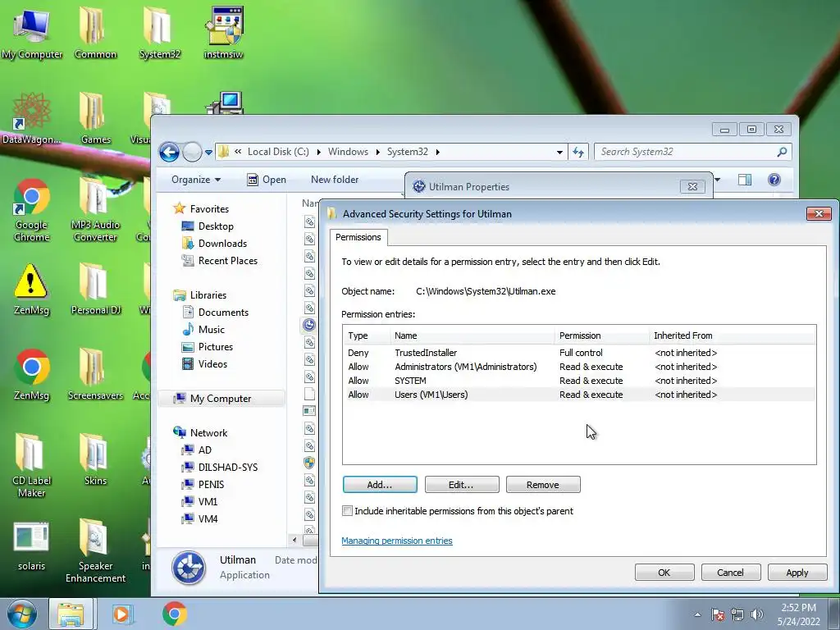Open Windows Explorer from taskbar

tap(71, 614)
